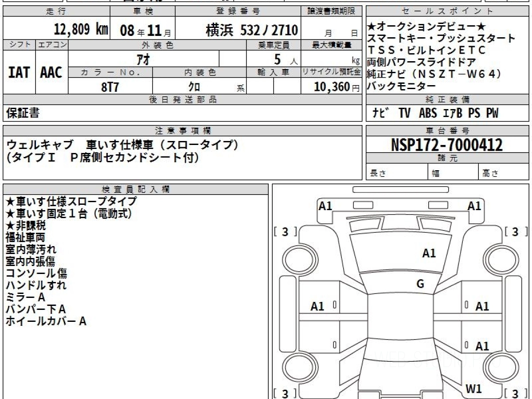The image size is (532, 399).
Task: Click the 保証書 entry
Action: click(23, 113)
